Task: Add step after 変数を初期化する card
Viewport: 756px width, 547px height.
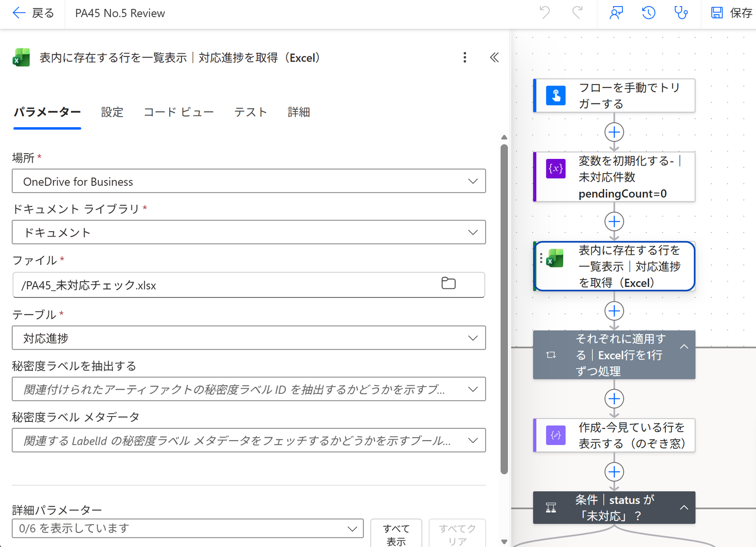Action: click(614, 221)
